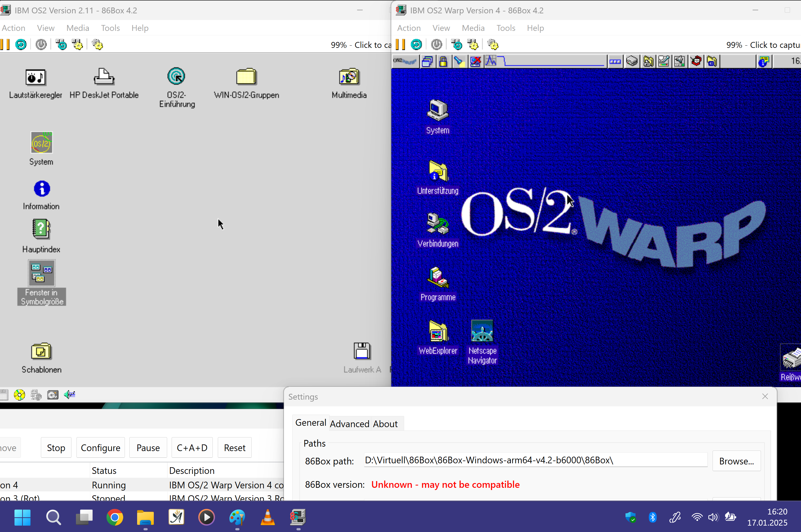The width and height of the screenshot is (801, 532).
Task: Click the pause icon in the Warp 4 window
Action: (x=401, y=44)
